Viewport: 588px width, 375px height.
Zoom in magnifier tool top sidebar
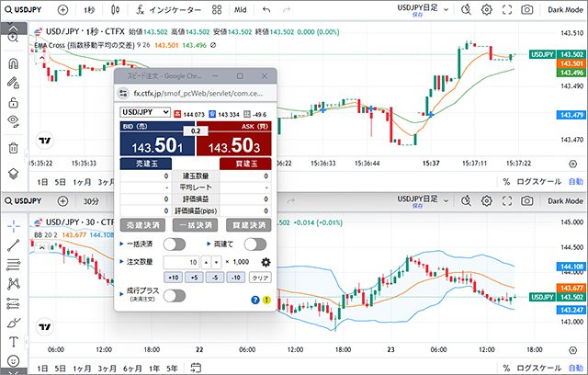[x=13, y=38]
